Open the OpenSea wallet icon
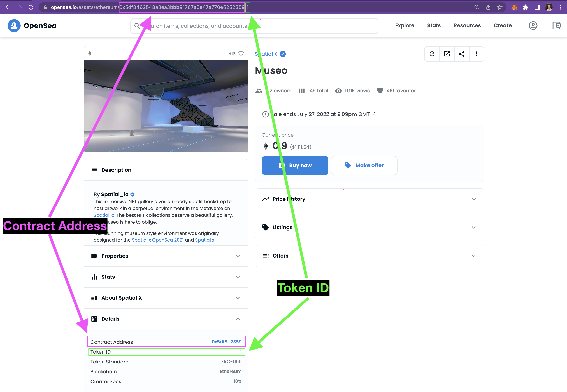Viewport: 567px width, 392px height. pos(556,25)
